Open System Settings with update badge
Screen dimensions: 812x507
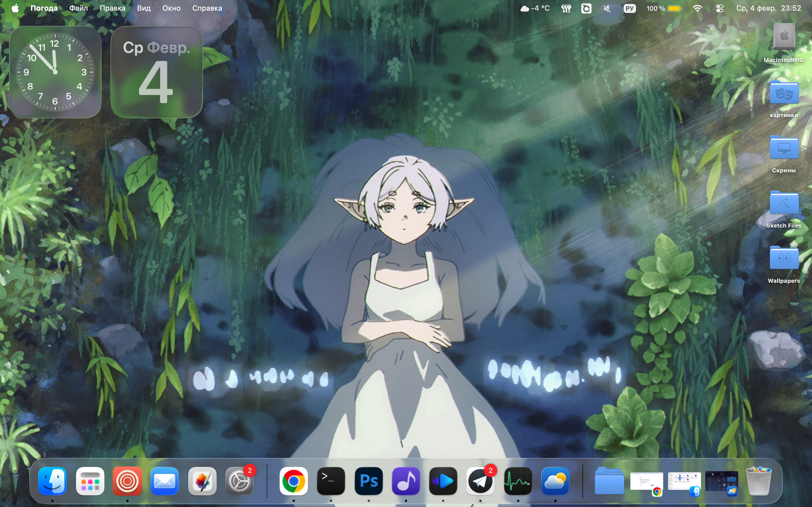[239, 481]
